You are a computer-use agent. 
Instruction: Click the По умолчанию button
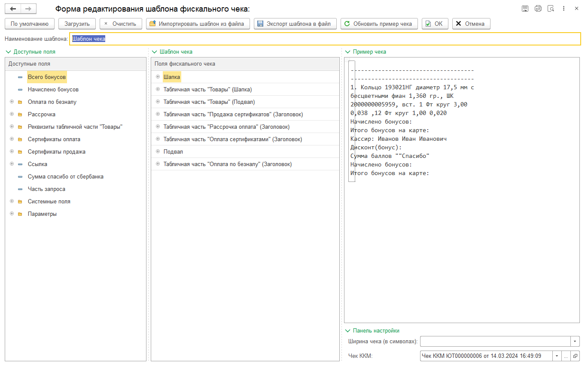30,24
